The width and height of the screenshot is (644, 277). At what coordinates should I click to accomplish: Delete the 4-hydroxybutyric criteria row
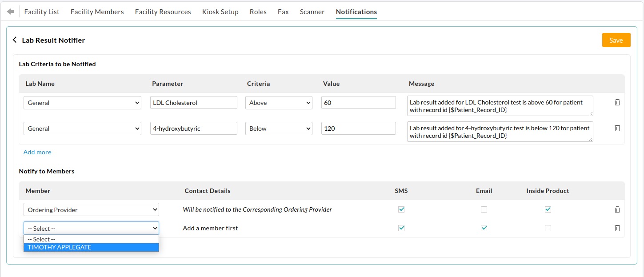point(617,128)
